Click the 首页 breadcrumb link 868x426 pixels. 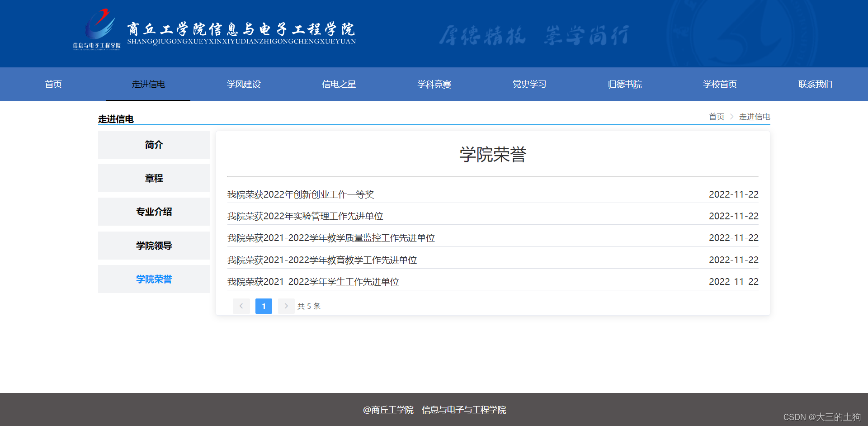pos(716,117)
